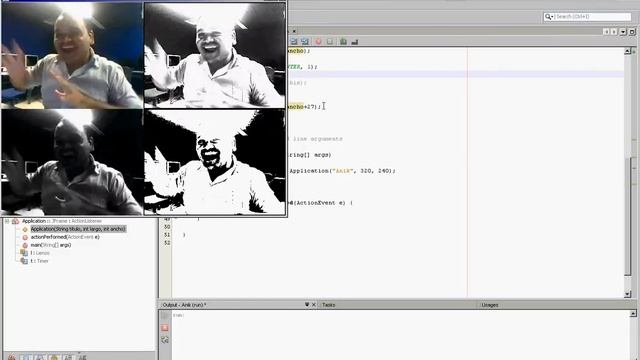Click the dark uncomment toolbar icon
The height and width of the screenshot is (360, 640).
(354, 42)
